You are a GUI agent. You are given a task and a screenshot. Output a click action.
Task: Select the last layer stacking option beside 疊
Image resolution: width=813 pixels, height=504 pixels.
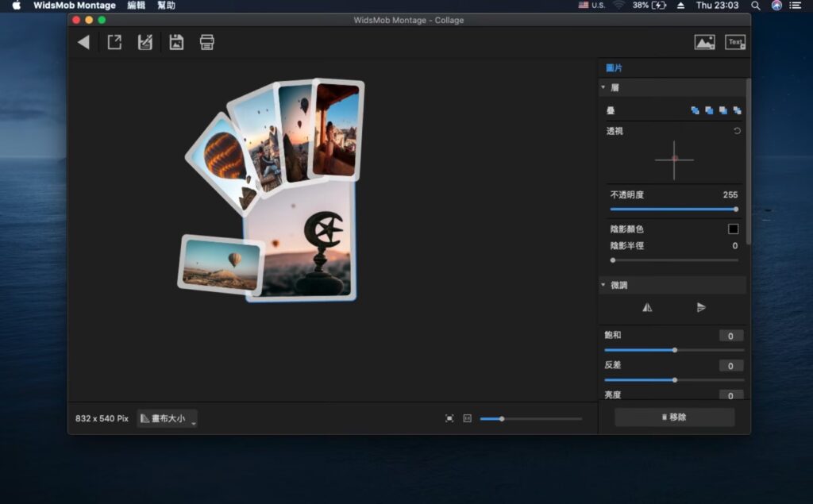(738, 110)
